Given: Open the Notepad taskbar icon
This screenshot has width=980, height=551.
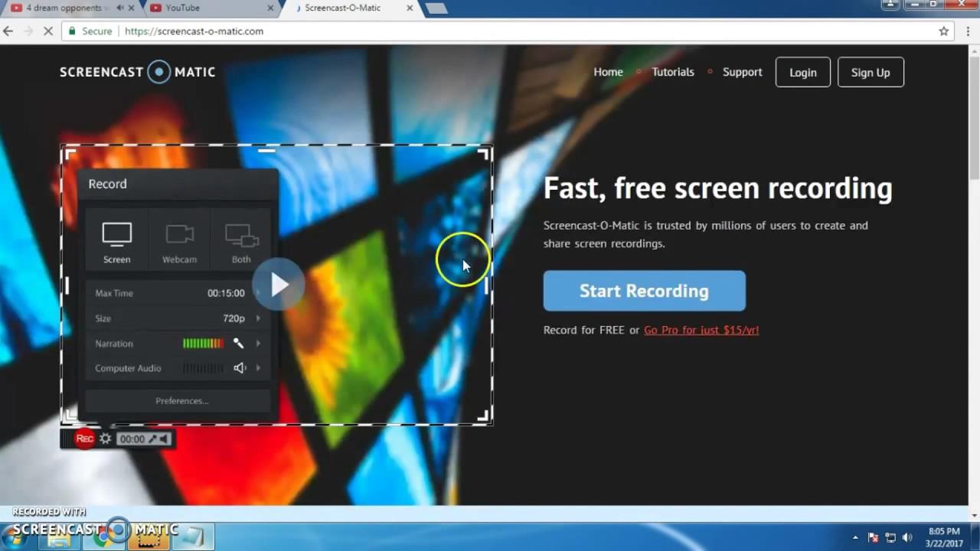Looking at the screenshot, I should pos(193,536).
